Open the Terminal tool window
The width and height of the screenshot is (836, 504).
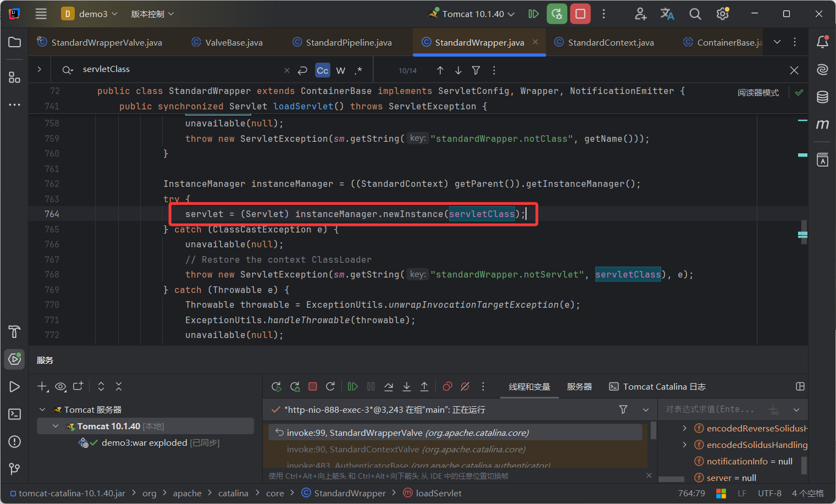(15, 414)
